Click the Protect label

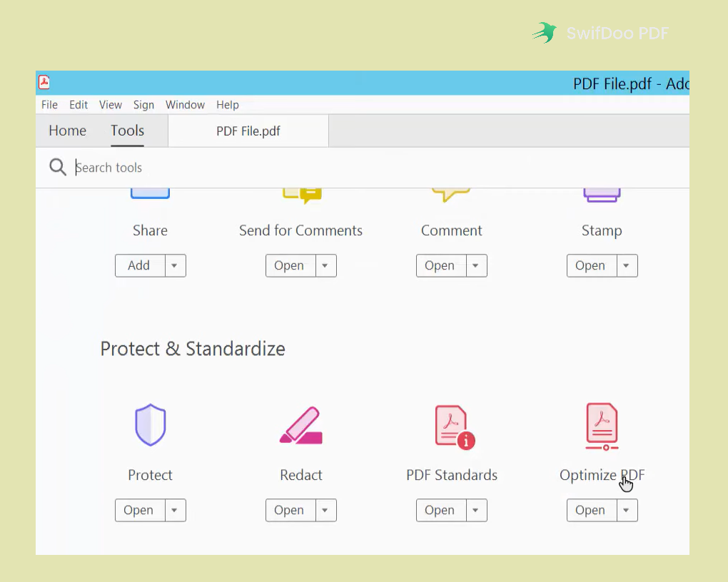[150, 475]
